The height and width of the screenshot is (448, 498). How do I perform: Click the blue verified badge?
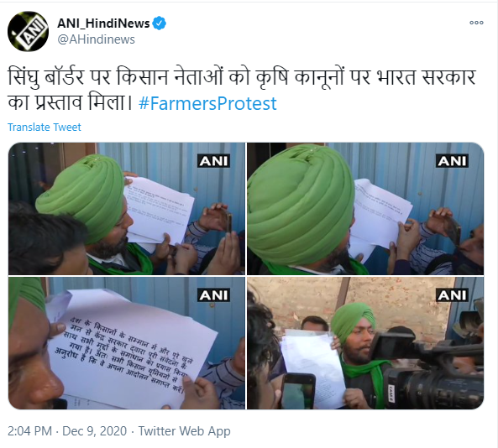tap(159, 23)
